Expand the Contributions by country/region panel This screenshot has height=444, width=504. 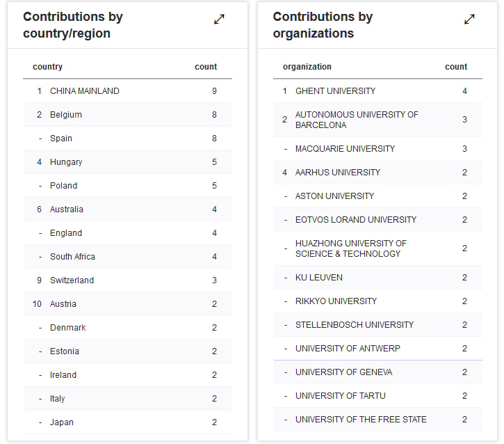point(220,19)
